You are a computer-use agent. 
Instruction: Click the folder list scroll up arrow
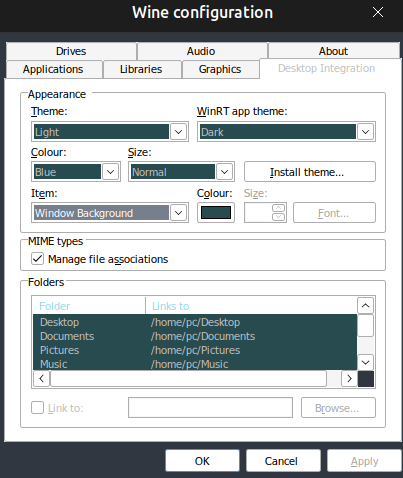click(x=365, y=306)
